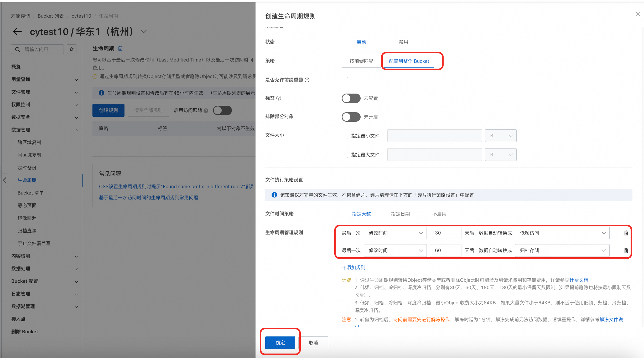Click help icon next to 标签
The width and height of the screenshot is (644, 358).
tap(279, 98)
